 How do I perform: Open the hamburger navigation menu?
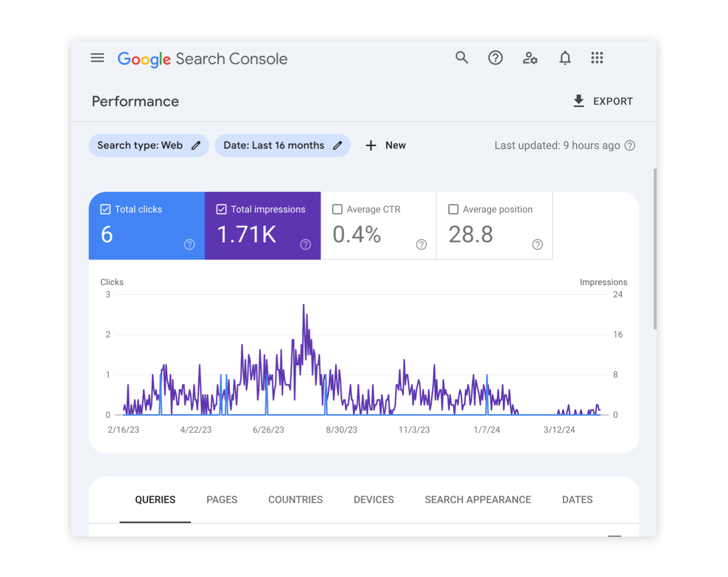coord(98,58)
